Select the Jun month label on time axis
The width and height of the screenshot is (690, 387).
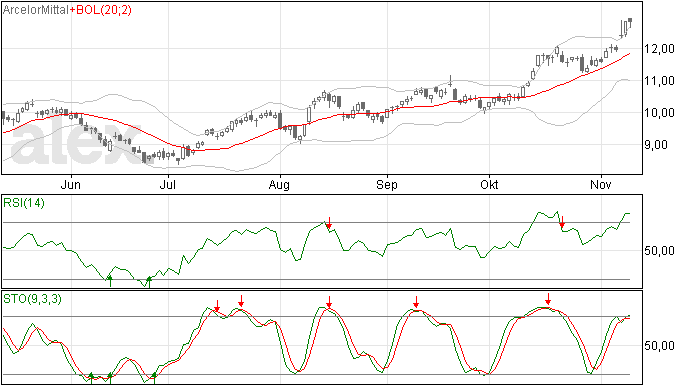tap(70, 184)
